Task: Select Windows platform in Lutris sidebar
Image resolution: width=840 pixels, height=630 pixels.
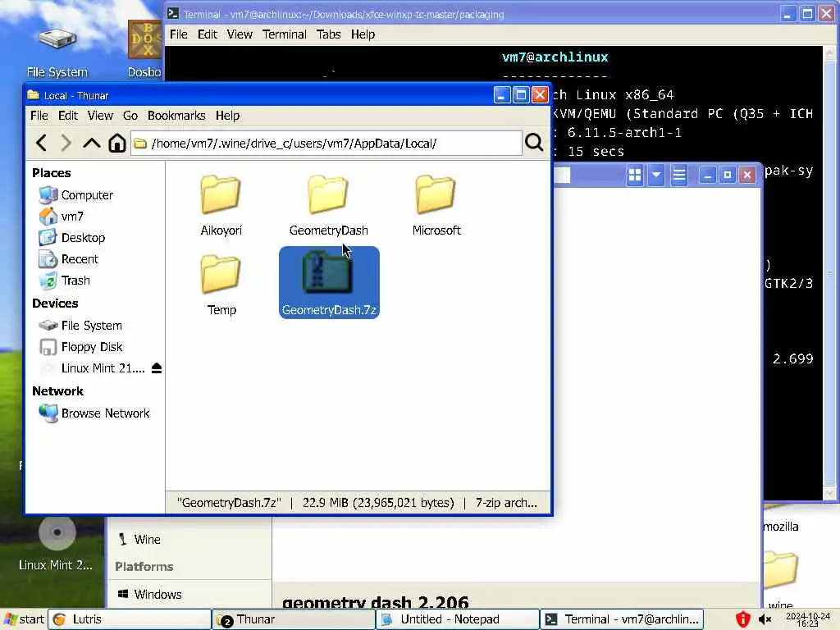Action: [149, 594]
